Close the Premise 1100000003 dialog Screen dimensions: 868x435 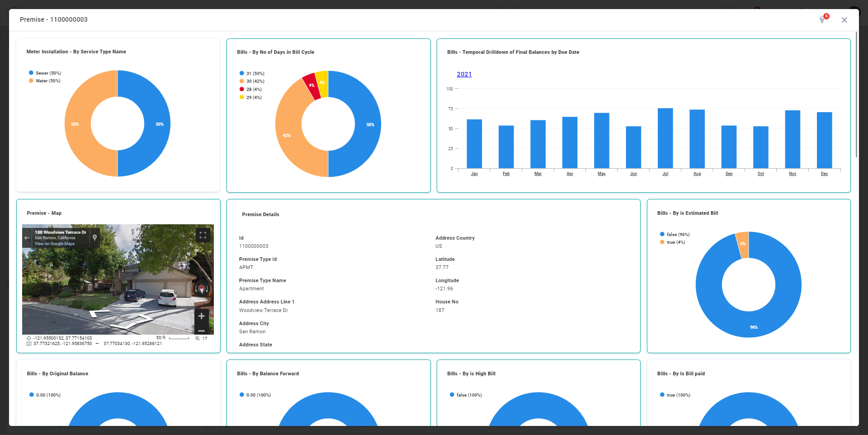[844, 20]
